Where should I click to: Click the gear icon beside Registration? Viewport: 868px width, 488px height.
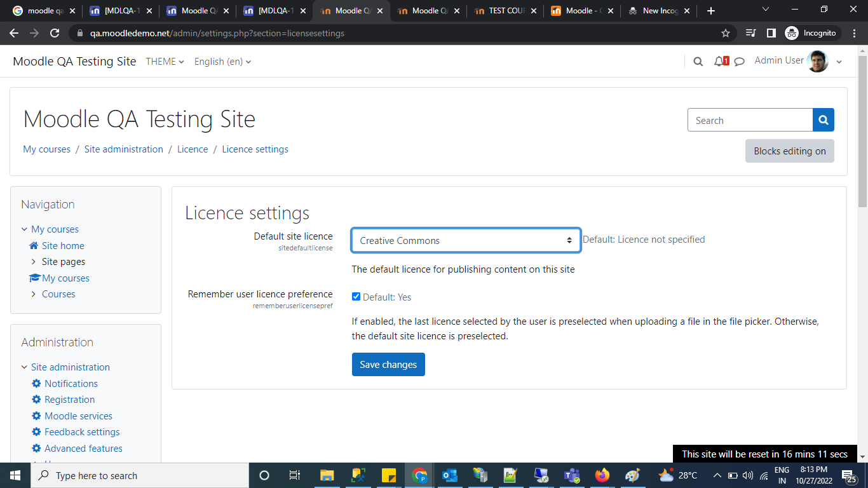point(36,400)
